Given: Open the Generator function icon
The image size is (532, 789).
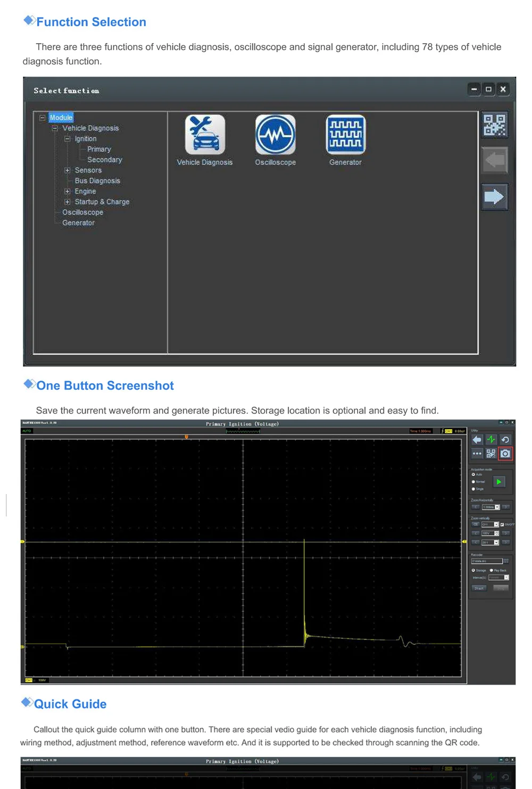Looking at the screenshot, I should coord(345,135).
